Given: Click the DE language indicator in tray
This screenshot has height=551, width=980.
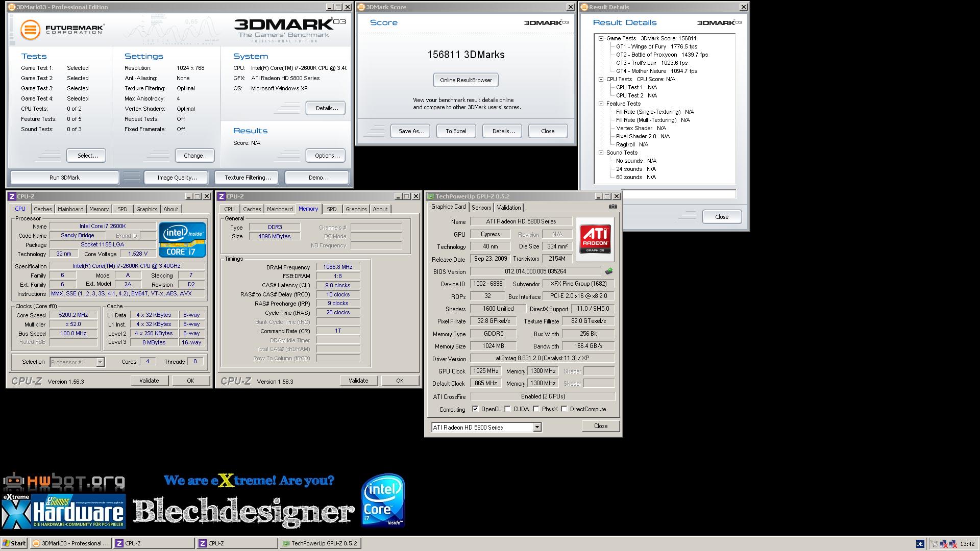Looking at the screenshot, I should click(920, 544).
